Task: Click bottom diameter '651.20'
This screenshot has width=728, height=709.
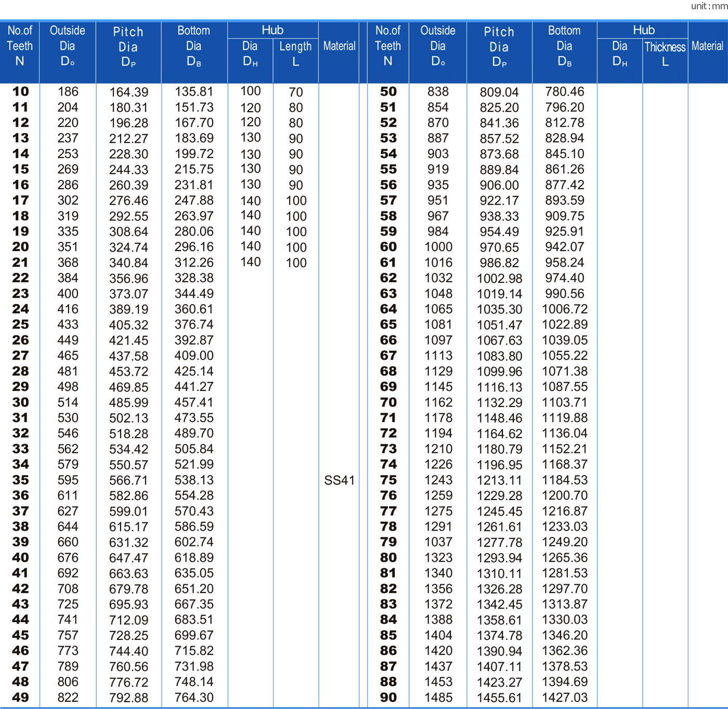Action: pyautogui.click(x=194, y=589)
